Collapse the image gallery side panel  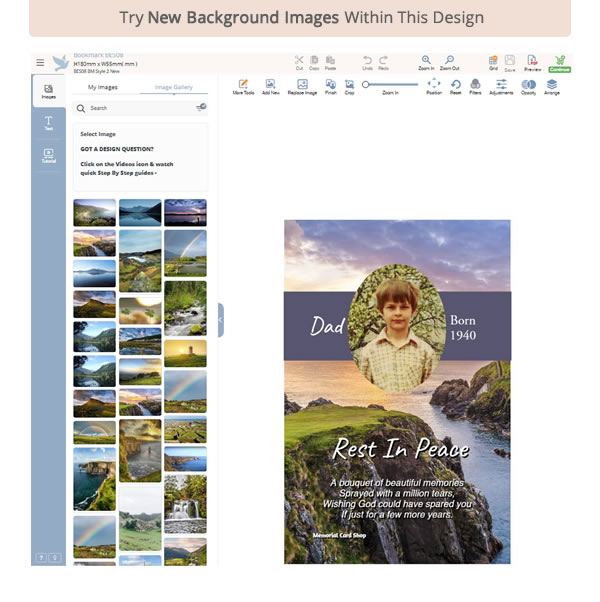pyautogui.click(x=220, y=320)
